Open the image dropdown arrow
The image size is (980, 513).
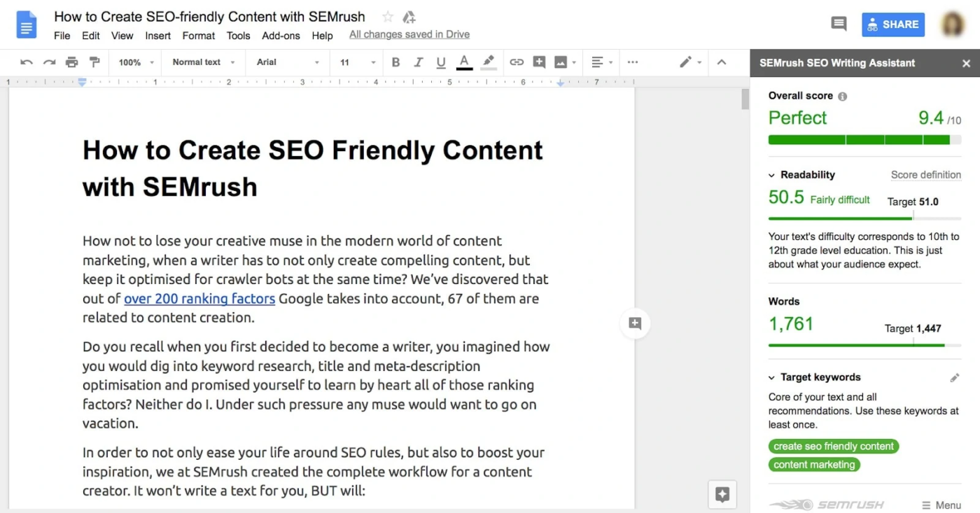(574, 62)
